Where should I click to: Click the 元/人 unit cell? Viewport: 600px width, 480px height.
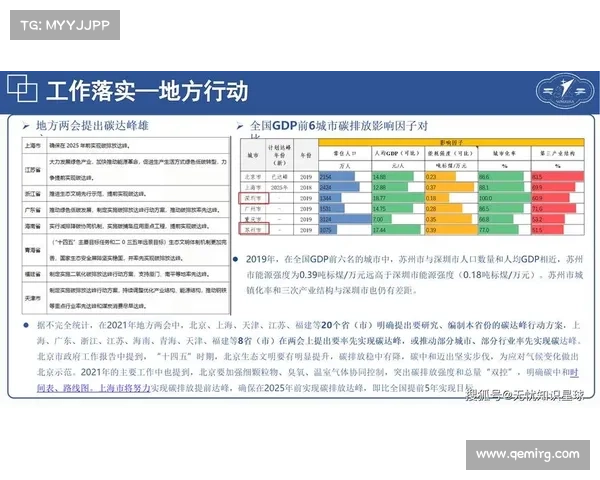coord(398,166)
